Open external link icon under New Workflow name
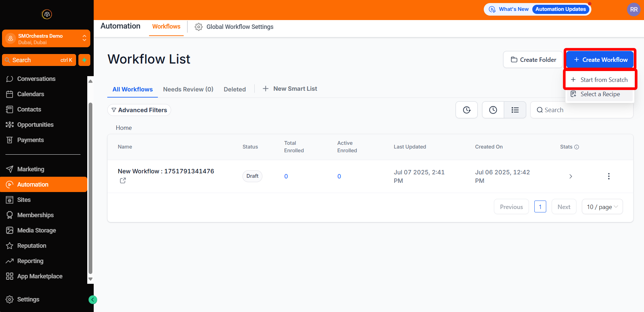 point(123,181)
